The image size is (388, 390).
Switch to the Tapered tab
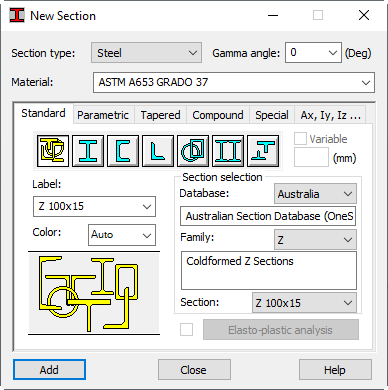tap(160, 115)
